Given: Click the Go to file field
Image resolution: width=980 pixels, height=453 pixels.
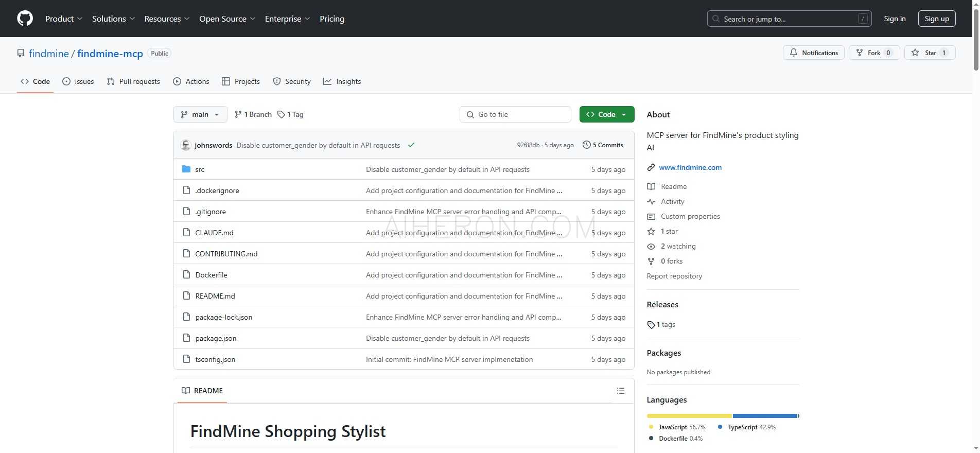Looking at the screenshot, I should point(515,114).
